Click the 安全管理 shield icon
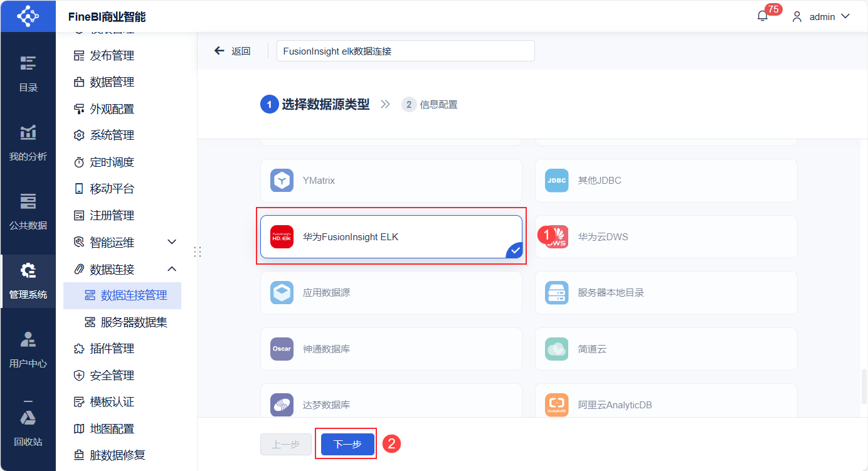Image resolution: width=868 pixels, height=471 pixels. pyautogui.click(x=79, y=376)
